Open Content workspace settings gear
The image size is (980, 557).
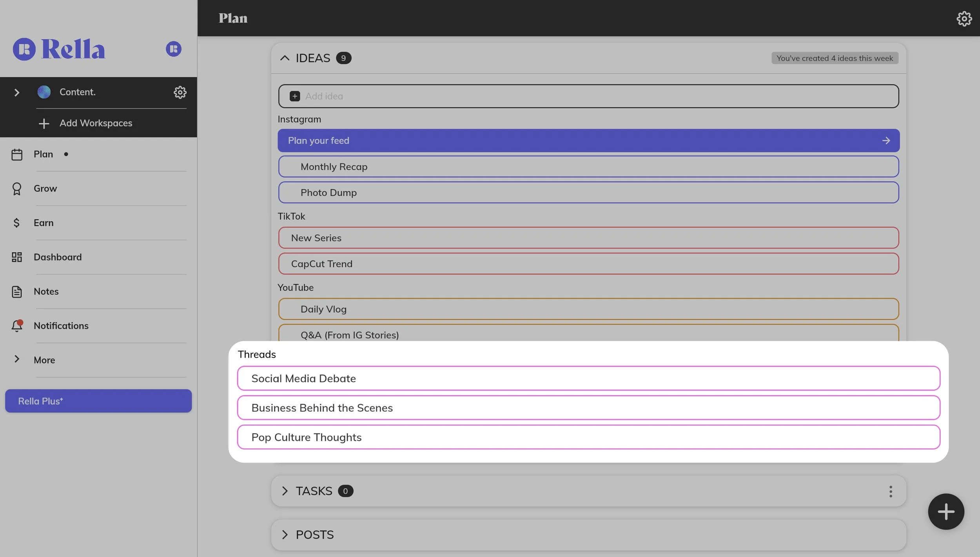click(x=180, y=92)
